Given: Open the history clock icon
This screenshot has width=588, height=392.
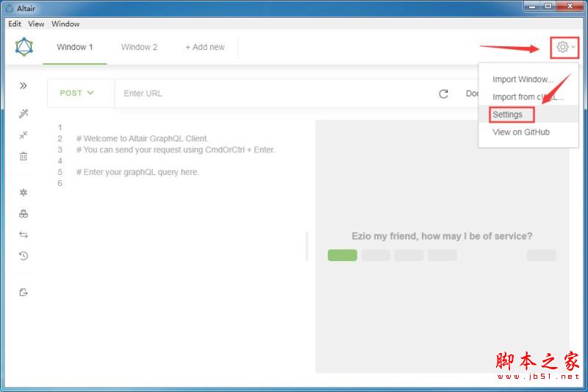Looking at the screenshot, I should [24, 256].
